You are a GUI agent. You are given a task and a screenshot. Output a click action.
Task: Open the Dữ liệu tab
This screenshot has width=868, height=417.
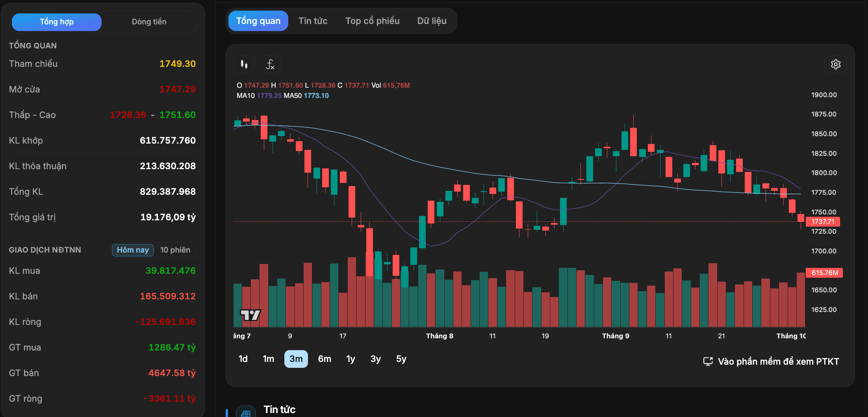(x=432, y=21)
